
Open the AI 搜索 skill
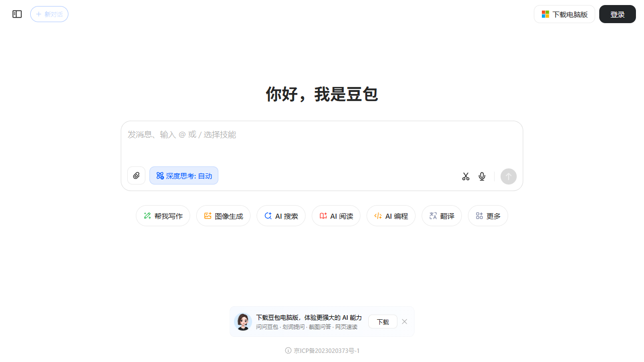coord(281,216)
